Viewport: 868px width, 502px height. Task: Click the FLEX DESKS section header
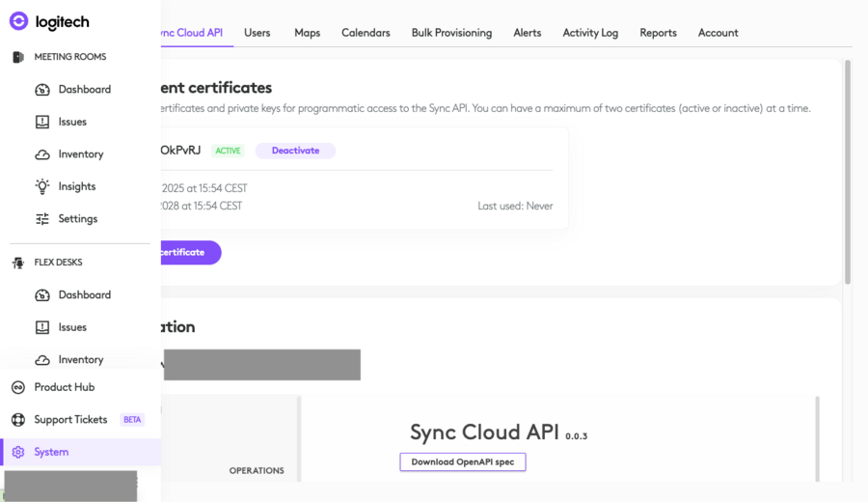(58, 262)
